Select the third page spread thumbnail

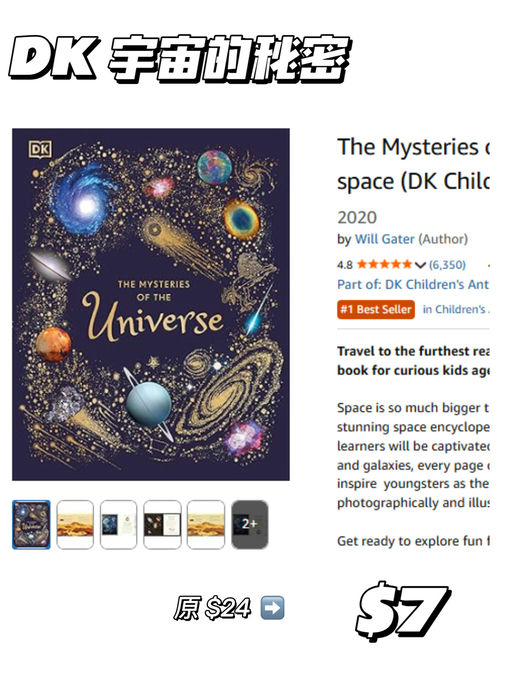point(119,524)
